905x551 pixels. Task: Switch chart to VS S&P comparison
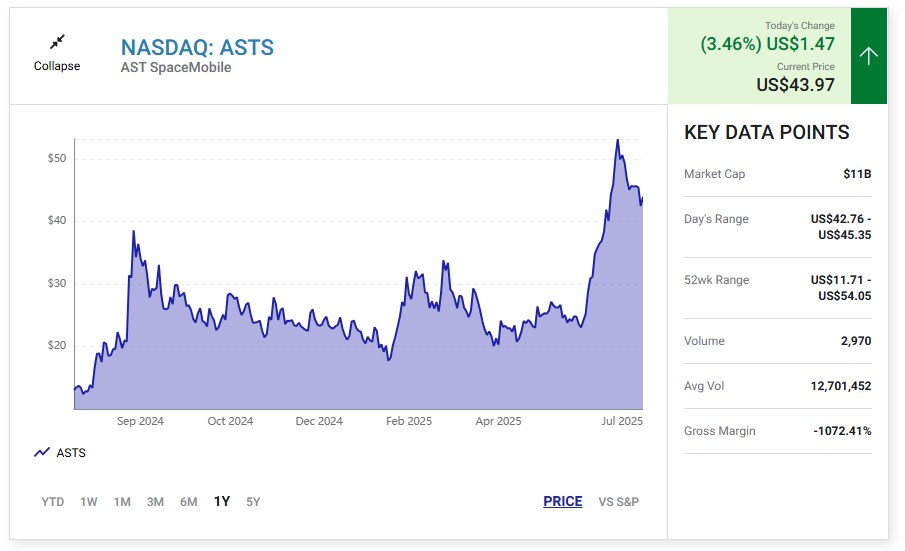pos(619,502)
